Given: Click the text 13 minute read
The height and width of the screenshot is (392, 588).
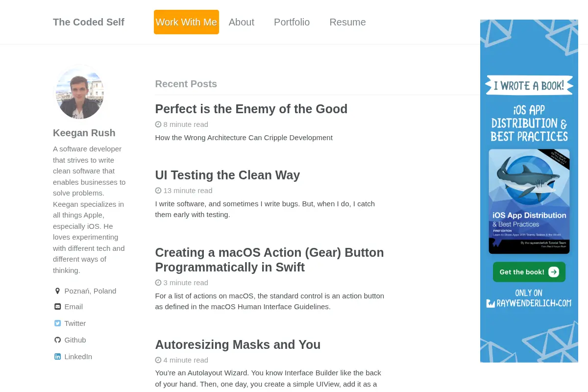Looking at the screenshot, I should coord(188,191).
